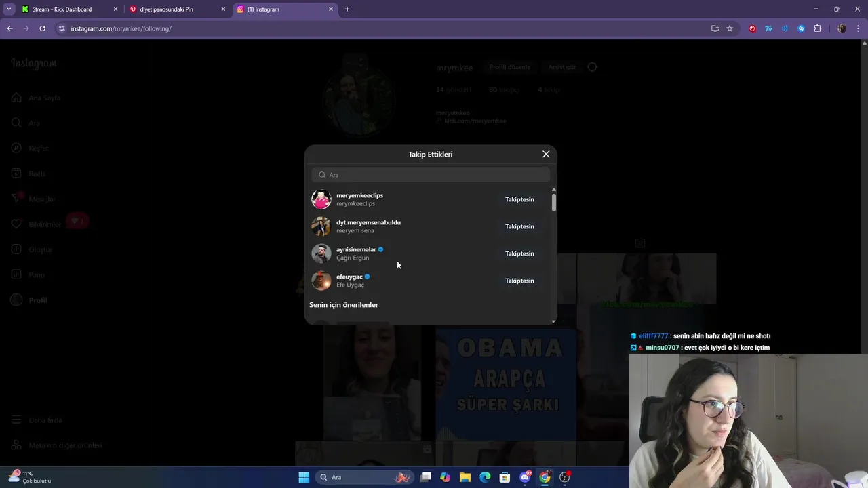Click the Ara search field in the dialog
Viewport: 868px width, 488px height.
(x=431, y=175)
